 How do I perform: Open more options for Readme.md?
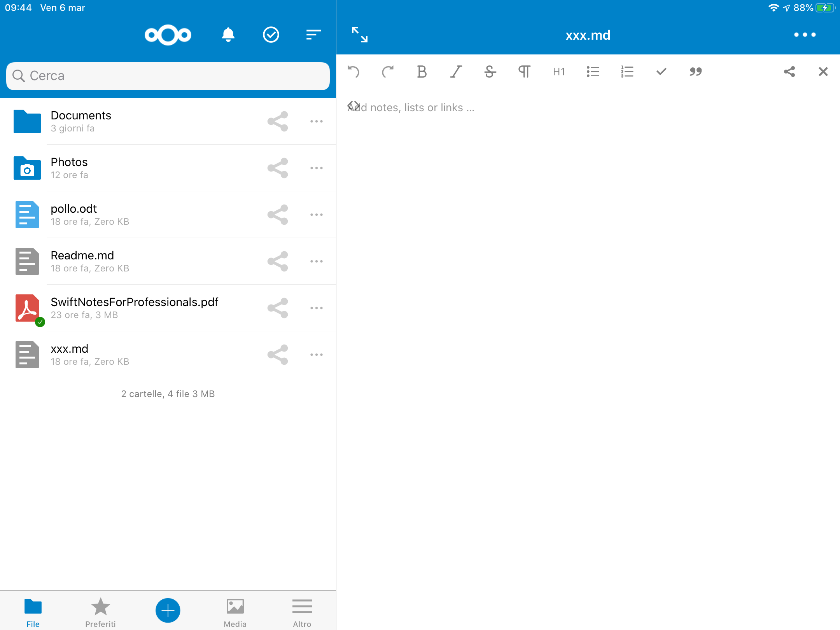coord(317,261)
